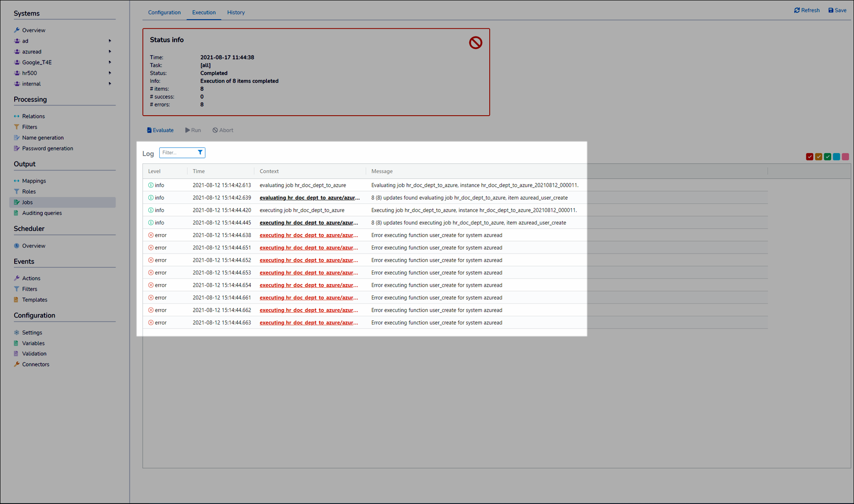Click the log filter funnel icon
This screenshot has width=854, height=504.
[200, 153]
